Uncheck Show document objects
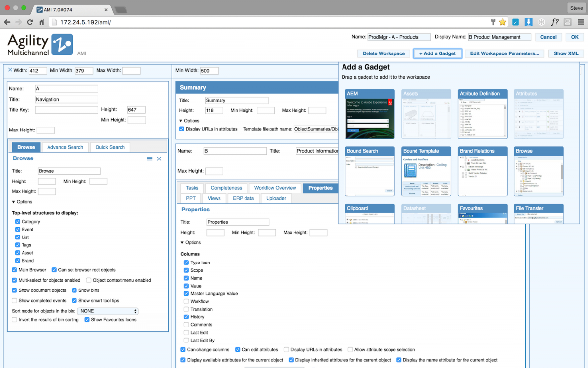This screenshot has width=588, height=368. [14, 290]
